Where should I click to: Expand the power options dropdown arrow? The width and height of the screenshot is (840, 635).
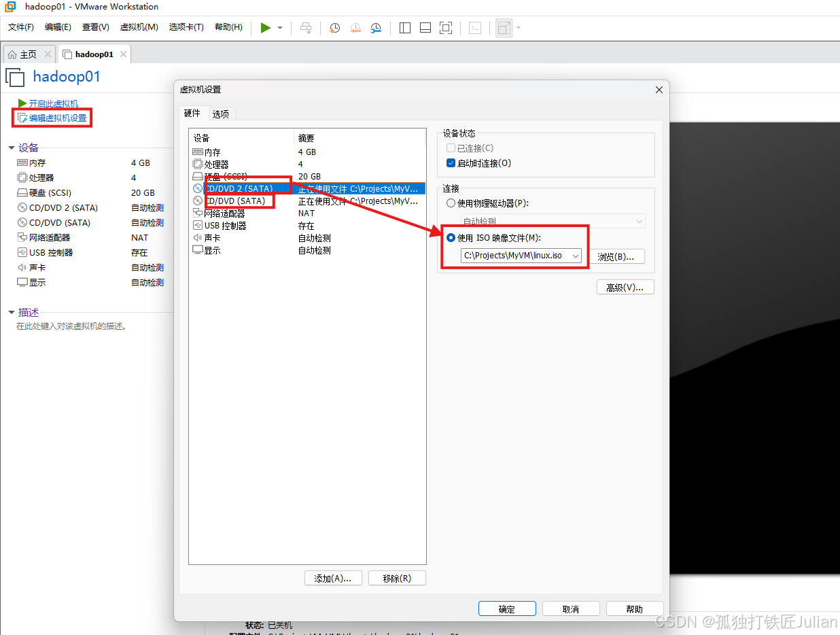[x=280, y=28]
